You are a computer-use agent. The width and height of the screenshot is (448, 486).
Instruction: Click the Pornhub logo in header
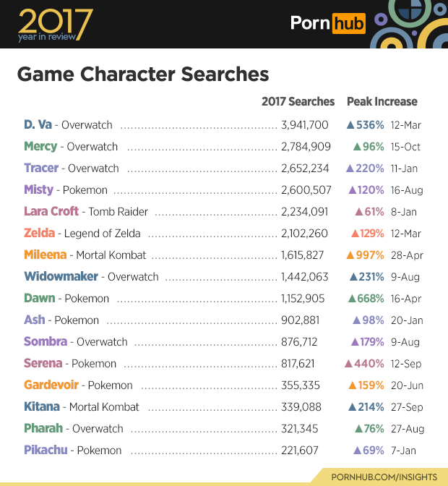tap(327, 23)
